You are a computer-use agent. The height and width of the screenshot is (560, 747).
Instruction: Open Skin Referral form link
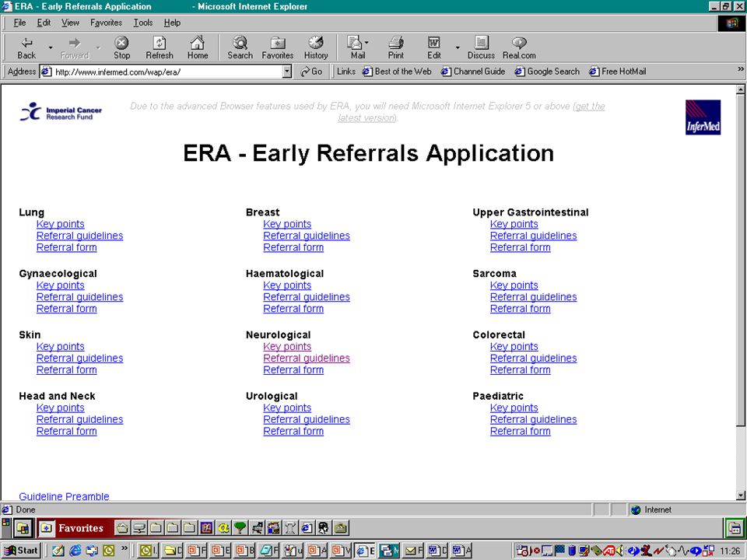coord(67,370)
